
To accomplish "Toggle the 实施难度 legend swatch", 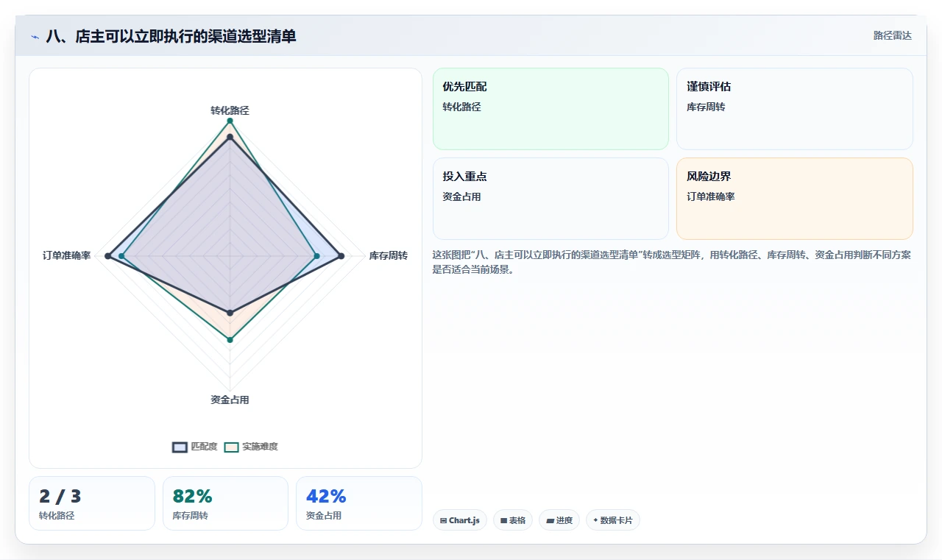I will click(x=232, y=447).
